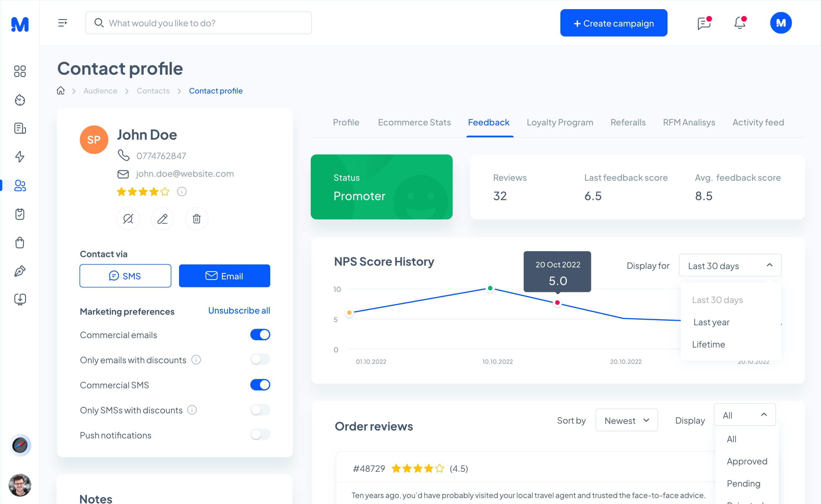The image size is (821, 504).
Task: Select Lifetime in the display dropdown
Action: tap(708, 344)
